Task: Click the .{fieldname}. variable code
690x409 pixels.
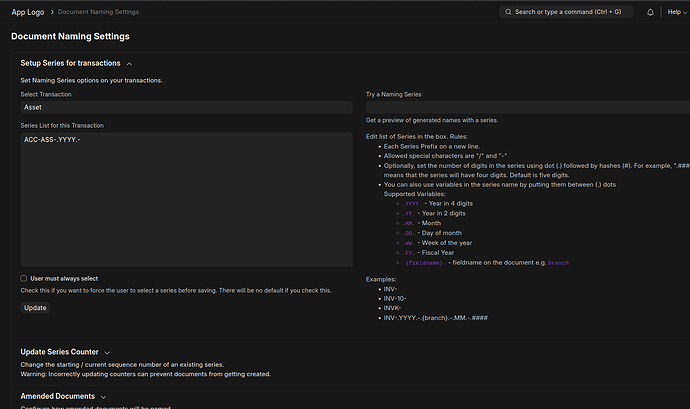Action: [x=424, y=263]
